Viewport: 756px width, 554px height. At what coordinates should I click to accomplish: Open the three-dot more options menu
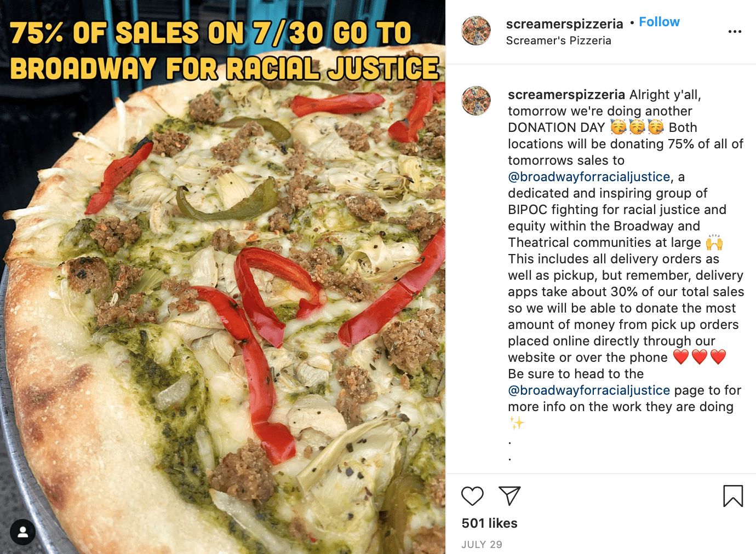pos(735,32)
